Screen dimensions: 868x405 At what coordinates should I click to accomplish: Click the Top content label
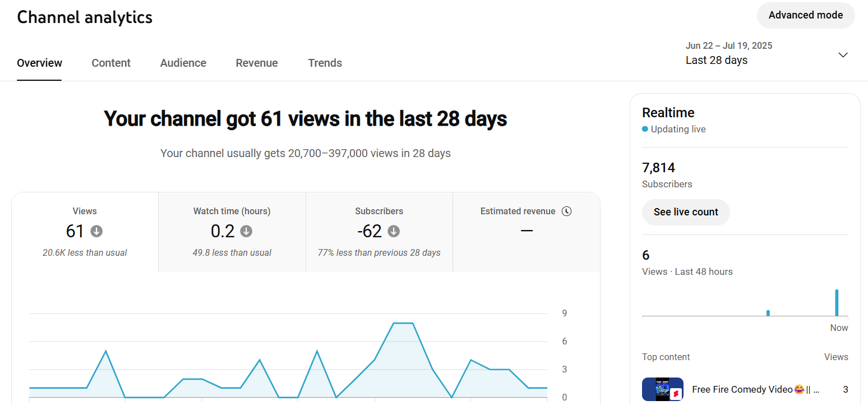(x=666, y=357)
